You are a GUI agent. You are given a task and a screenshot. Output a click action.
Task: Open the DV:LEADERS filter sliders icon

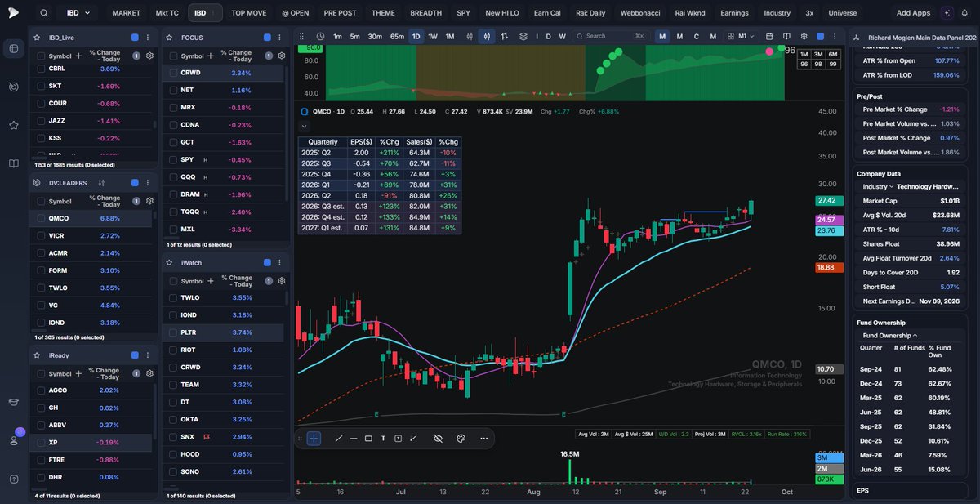[x=101, y=183]
